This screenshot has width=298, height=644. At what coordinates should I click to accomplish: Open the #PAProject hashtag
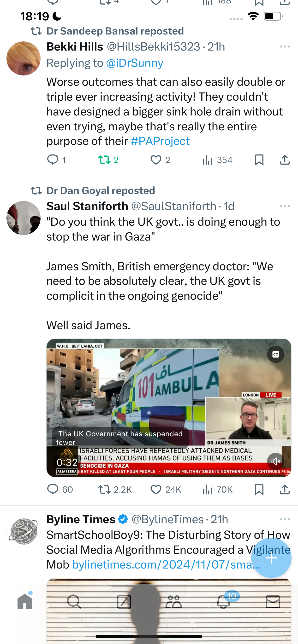(x=160, y=141)
